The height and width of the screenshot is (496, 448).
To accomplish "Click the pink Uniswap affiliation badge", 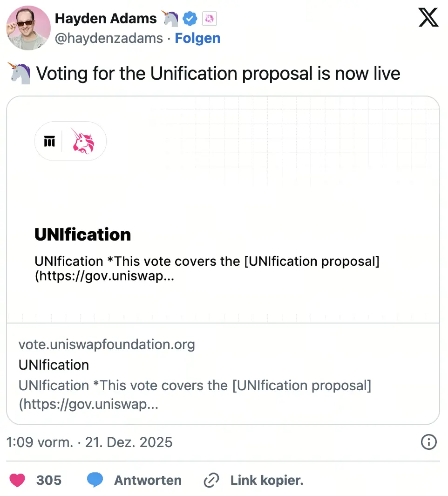I will 210,19.
